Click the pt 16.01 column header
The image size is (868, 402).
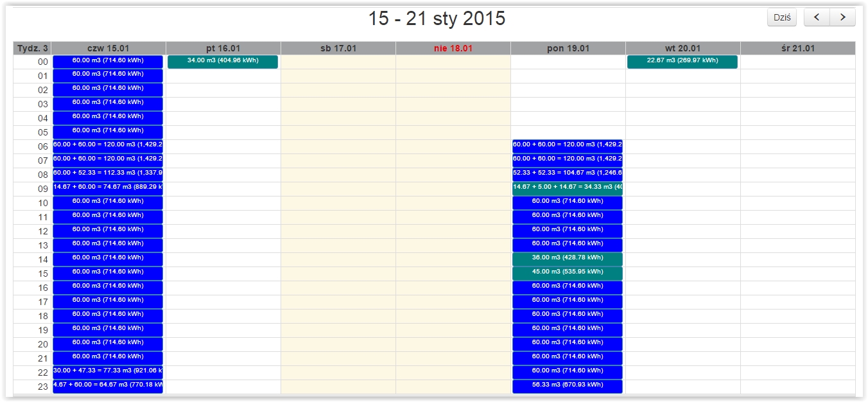pyautogui.click(x=223, y=48)
